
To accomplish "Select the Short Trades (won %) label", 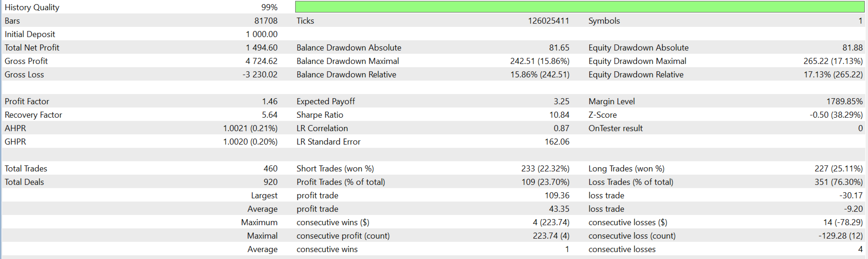I will [x=335, y=169].
